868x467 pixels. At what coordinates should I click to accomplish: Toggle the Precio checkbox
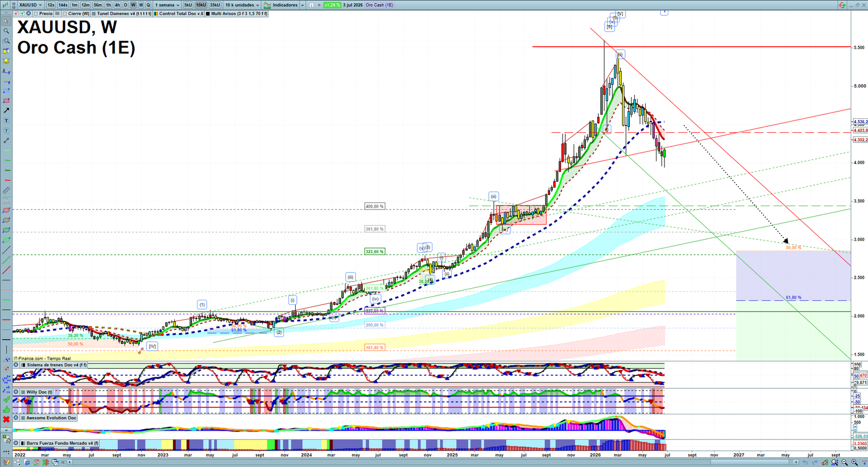(35, 14)
